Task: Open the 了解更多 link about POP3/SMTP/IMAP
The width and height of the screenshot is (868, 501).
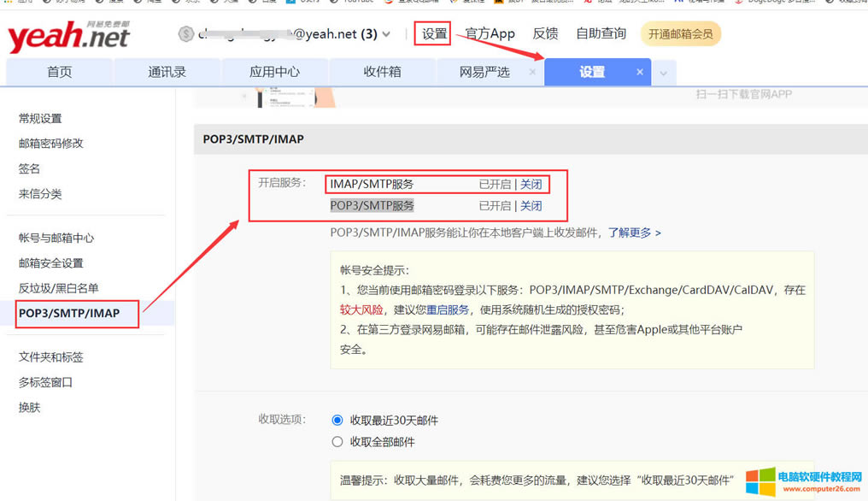Action: tap(630, 232)
